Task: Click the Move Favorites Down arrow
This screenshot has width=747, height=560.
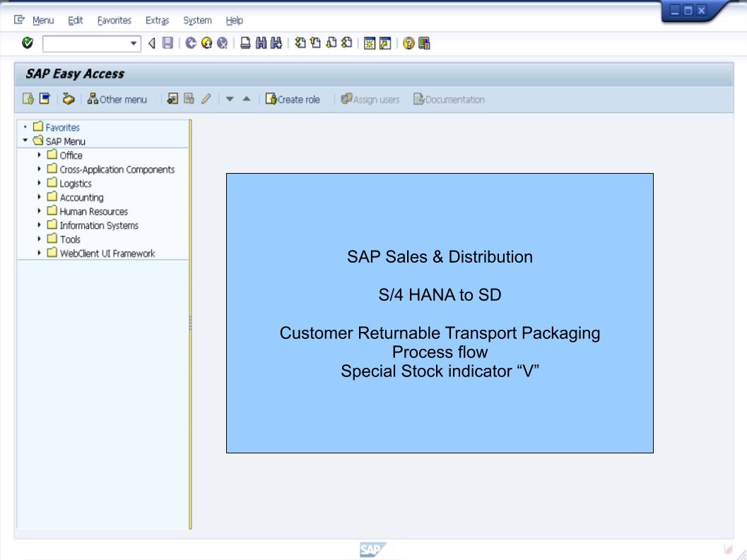Action: click(x=230, y=99)
